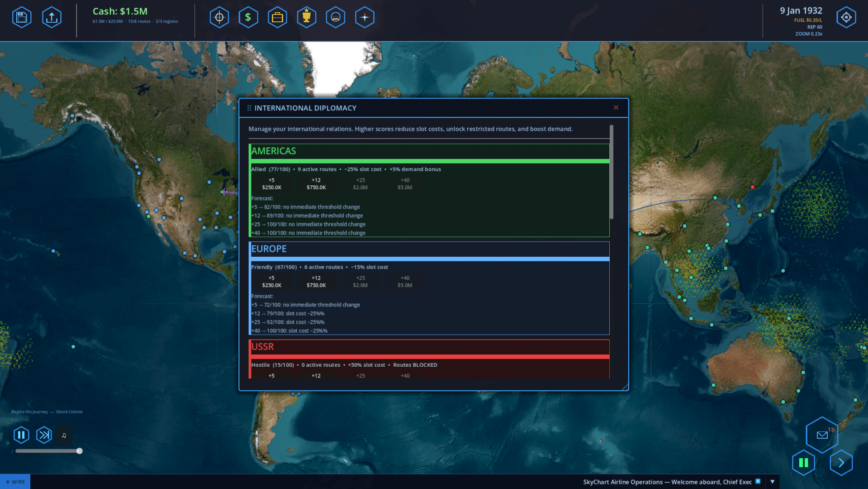
Task: Click the save game floppy disk icon
Action: click(21, 18)
